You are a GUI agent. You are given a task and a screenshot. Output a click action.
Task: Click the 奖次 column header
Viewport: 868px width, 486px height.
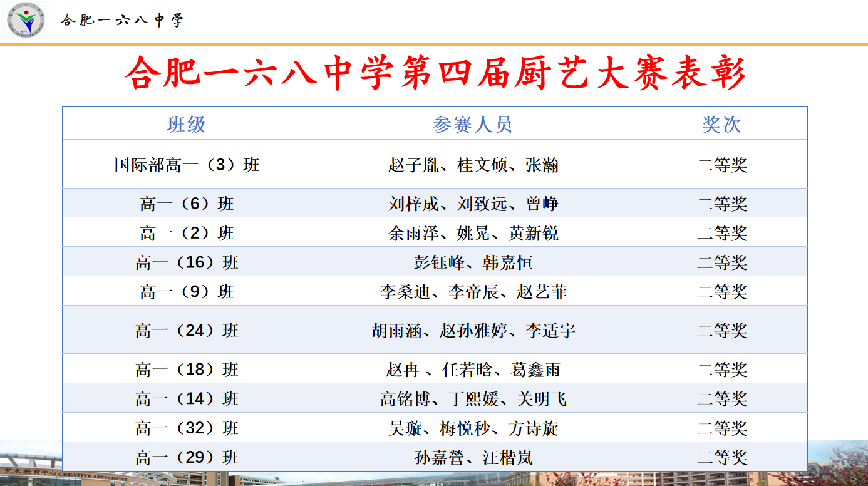tap(721, 124)
